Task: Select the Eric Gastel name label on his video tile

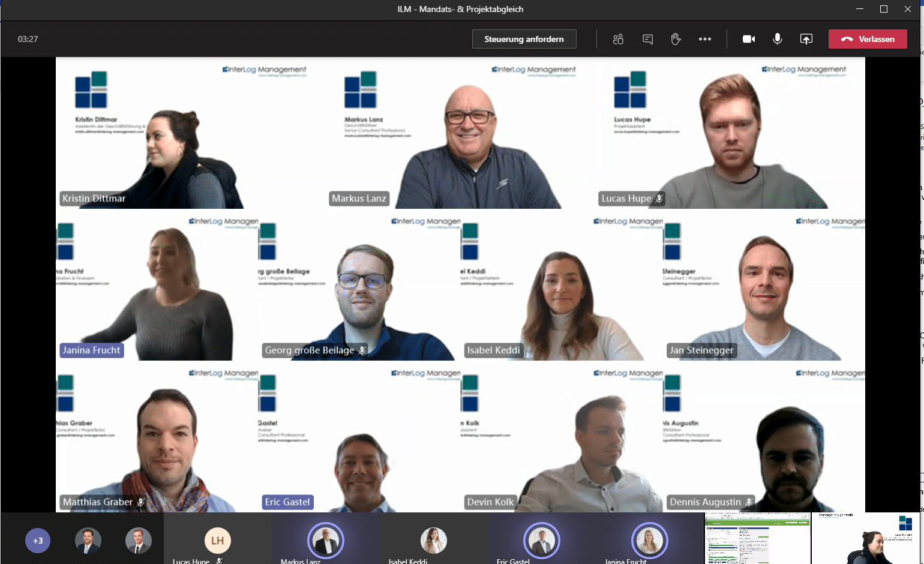Action: point(287,502)
